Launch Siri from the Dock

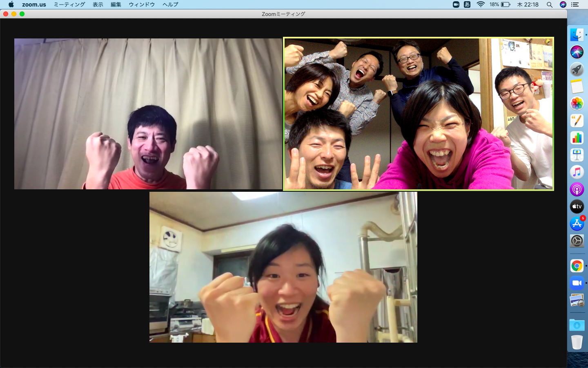click(577, 52)
